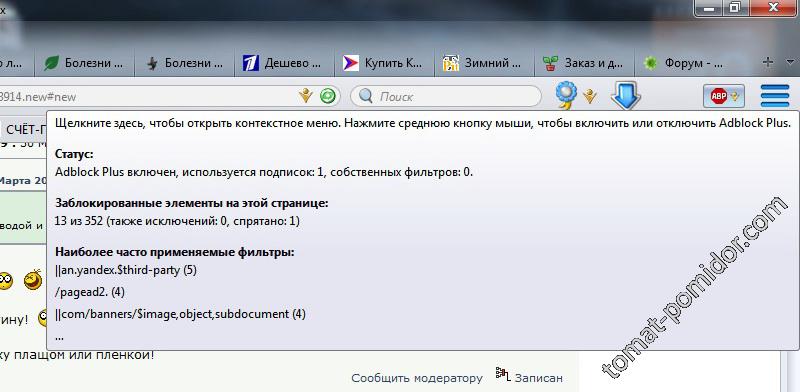
Task: Click the blue rosette badge toolbar icon
Action: pyautogui.click(x=566, y=95)
